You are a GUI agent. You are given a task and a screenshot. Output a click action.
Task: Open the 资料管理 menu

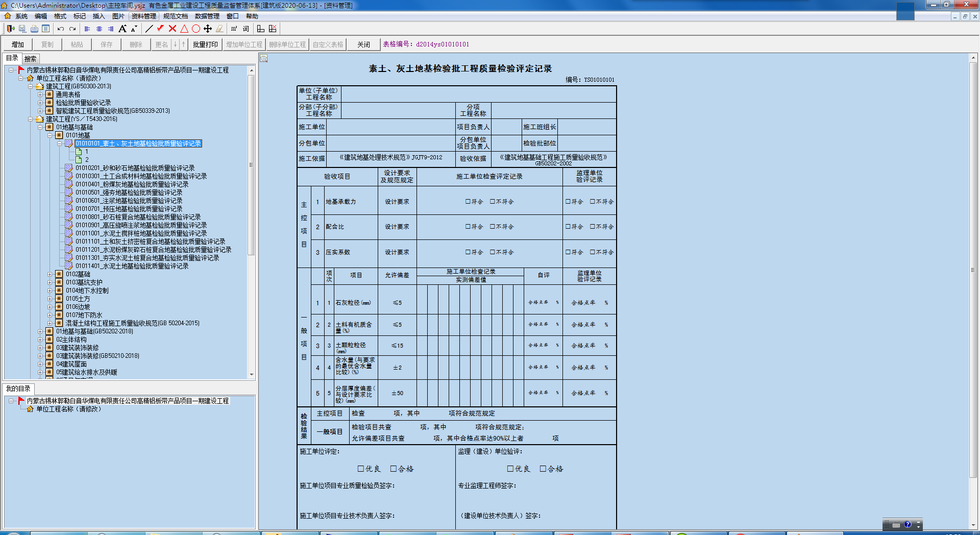pos(143,16)
